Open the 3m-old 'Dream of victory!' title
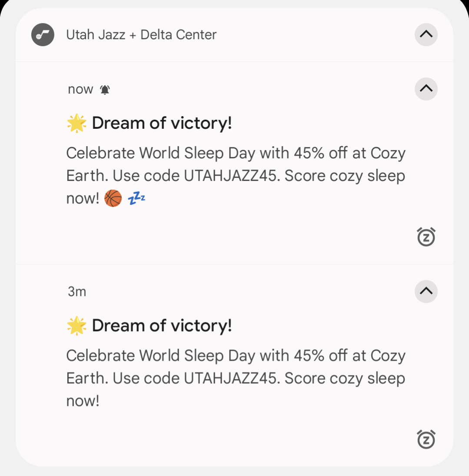The height and width of the screenshot is (476, 469). (x=162, y=326)
